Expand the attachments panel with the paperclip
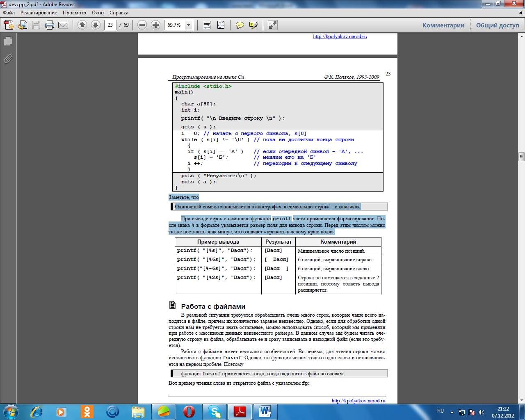The image size is (525, 420). pyautogui.click(x=8, y=59)
